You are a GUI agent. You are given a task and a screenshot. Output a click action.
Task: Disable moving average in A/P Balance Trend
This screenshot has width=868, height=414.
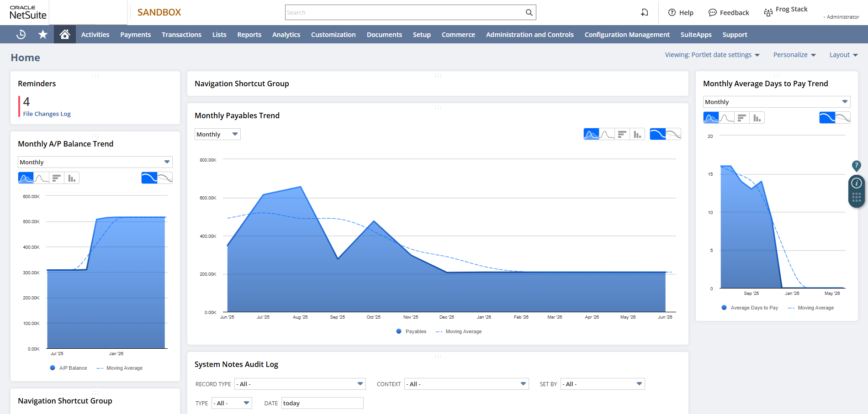165,178
